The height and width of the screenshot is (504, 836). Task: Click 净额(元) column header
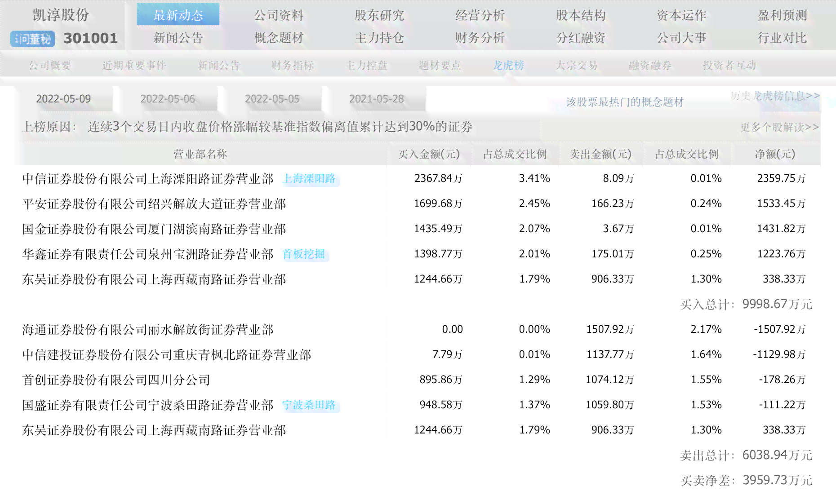(775, 155)
